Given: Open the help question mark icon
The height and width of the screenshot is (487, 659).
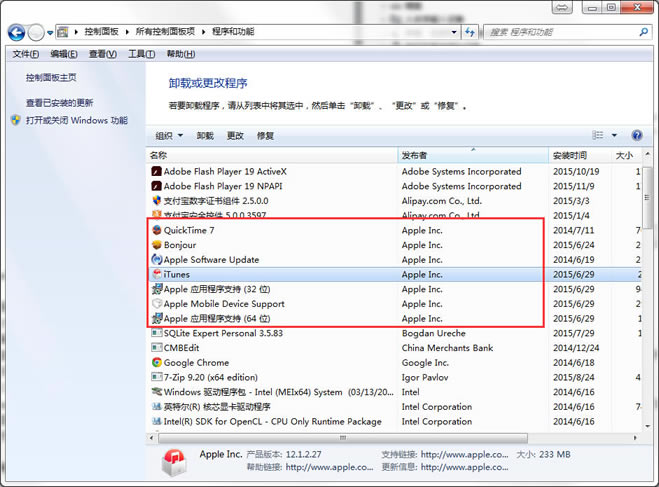Looking at the screenshot, I should coord(637,135).
